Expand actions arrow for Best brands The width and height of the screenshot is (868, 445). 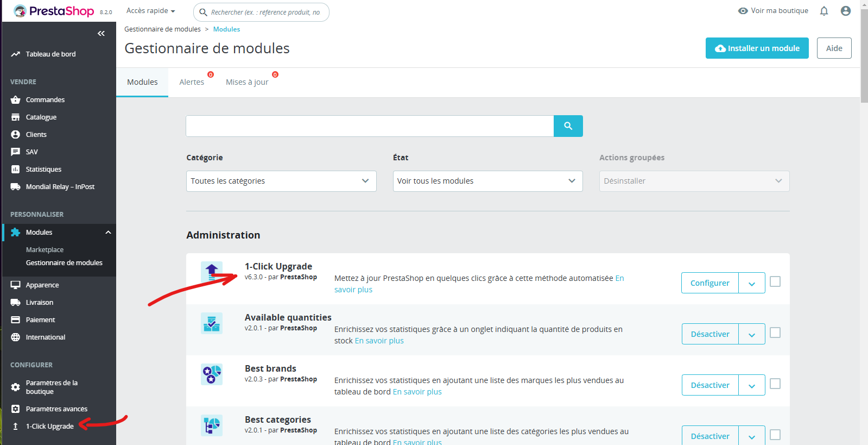pos(752,385)
